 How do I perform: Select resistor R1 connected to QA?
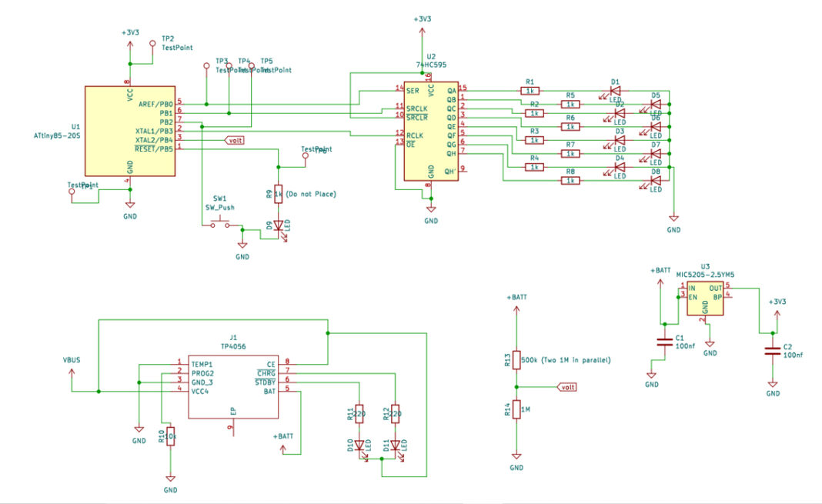530,91
